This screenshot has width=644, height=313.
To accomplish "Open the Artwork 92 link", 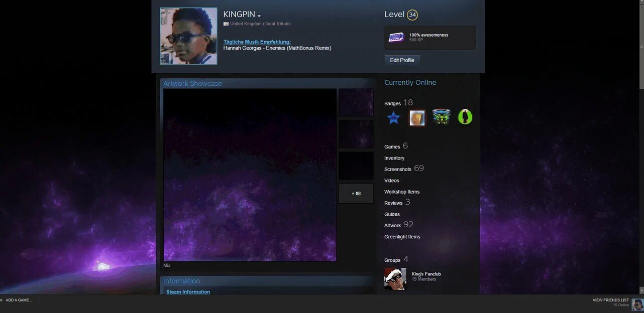I will pos(399,225).
